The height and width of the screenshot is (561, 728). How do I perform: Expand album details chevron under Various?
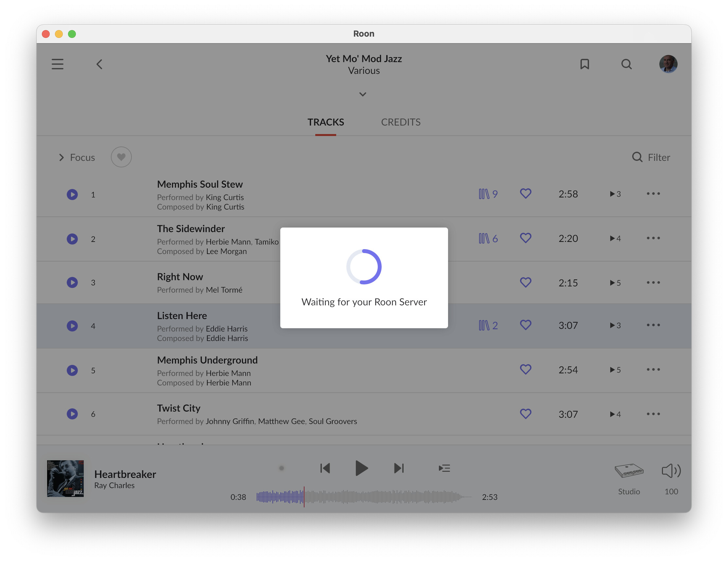(x=363, y=94)
